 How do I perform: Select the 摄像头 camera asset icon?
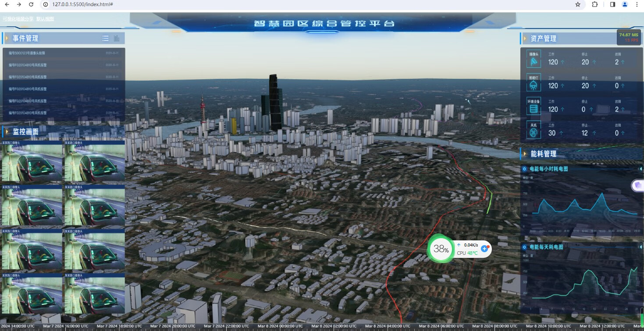point(534,60)
